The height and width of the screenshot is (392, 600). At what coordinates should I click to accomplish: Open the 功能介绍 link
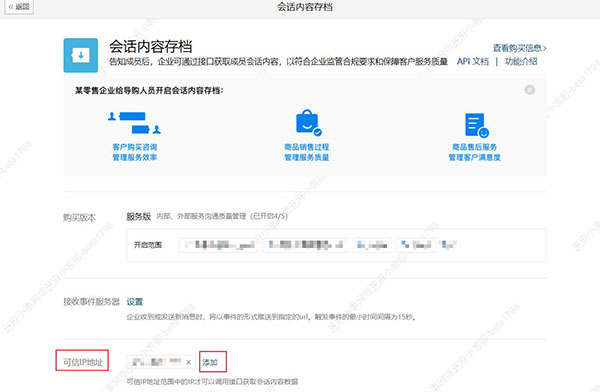pyautogui.click(x=521, y=61)
